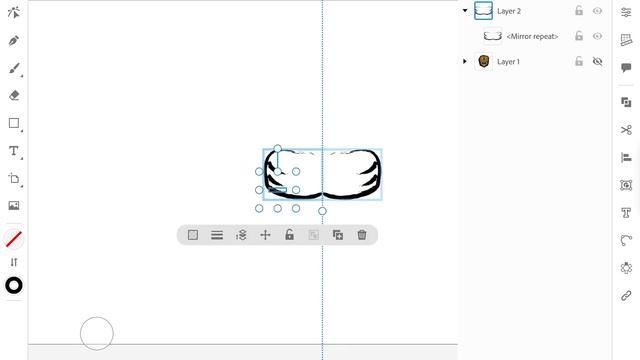Select the Artboard/Transform tool

tap(14, 178)
